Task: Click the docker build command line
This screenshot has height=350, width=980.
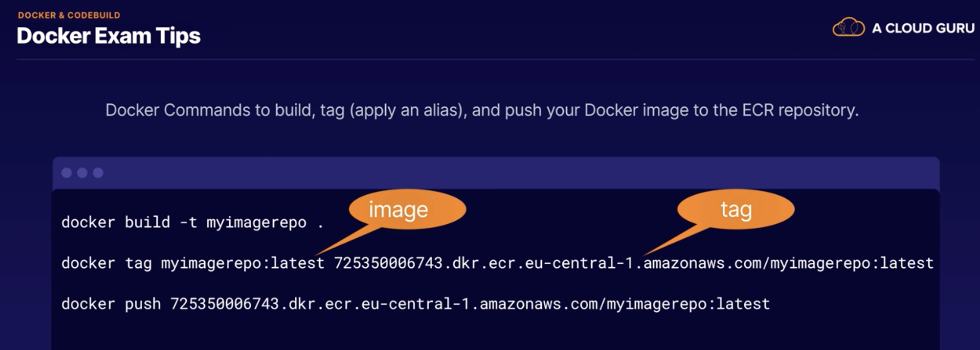Action: [x=192, y=222]
